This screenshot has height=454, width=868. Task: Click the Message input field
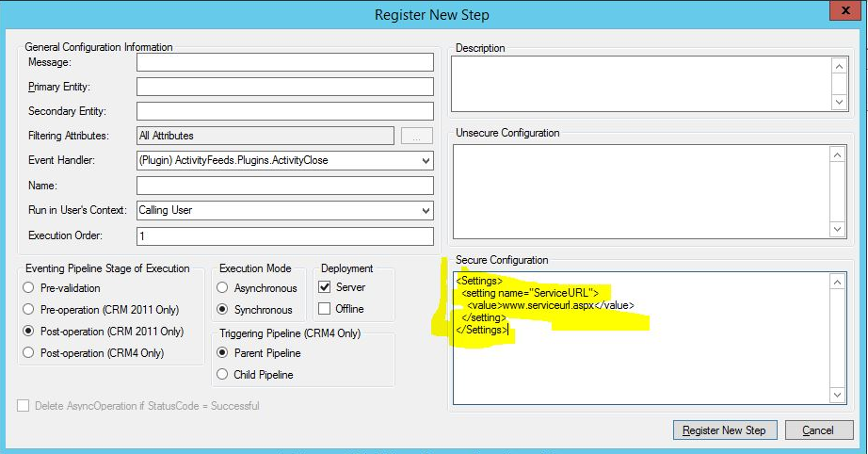point(285,62)
